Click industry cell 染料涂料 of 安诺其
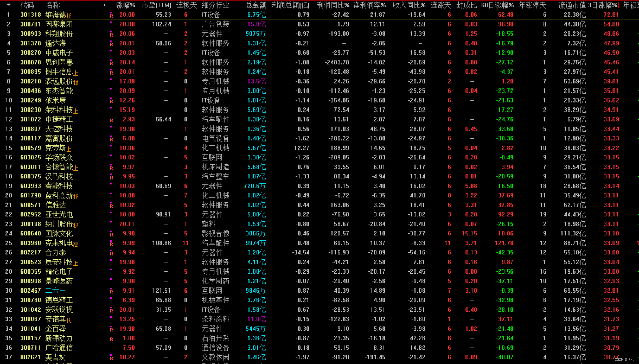 215,319
